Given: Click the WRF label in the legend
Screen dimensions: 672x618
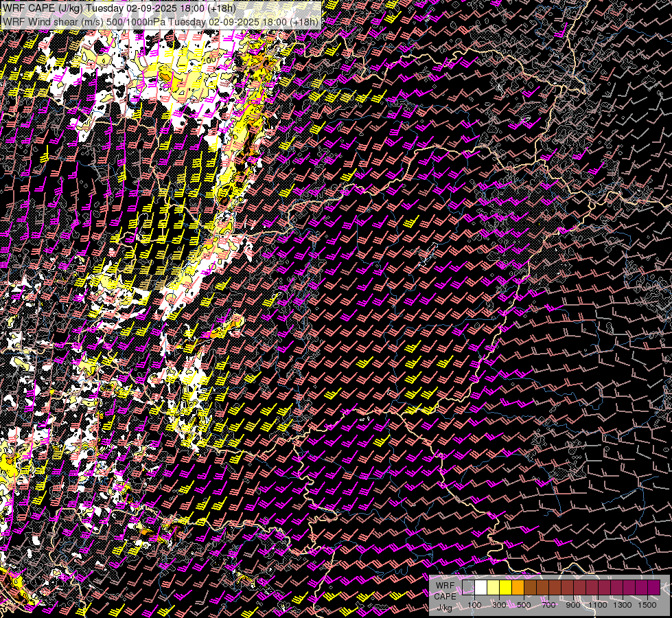Looking at the screenshot, I should pos(445,586).
